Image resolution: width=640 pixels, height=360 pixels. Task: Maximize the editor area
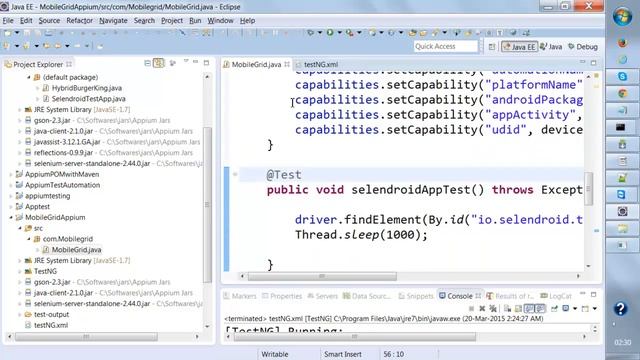(593, 63)
